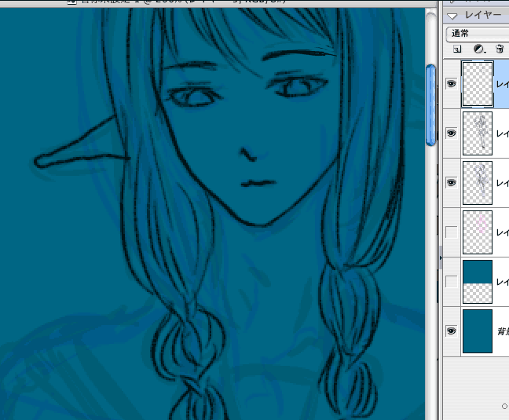Toggle eye of the bluish sketch layer
Screen dimensions: 509x420
click(x=451, y=183)
